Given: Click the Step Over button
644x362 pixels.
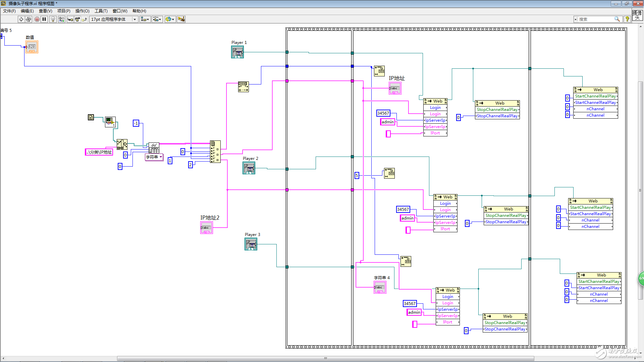Looking at the screenshot, I should pos(77,19).
